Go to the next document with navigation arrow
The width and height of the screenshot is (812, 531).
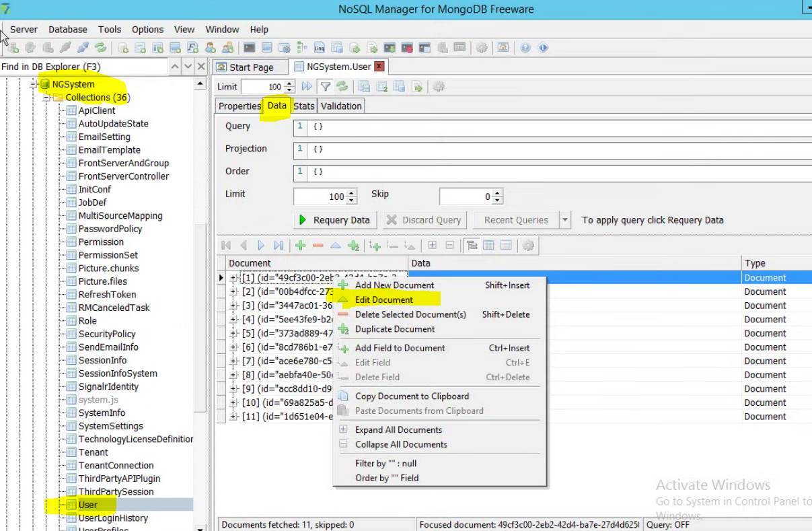tap(261, 246)
